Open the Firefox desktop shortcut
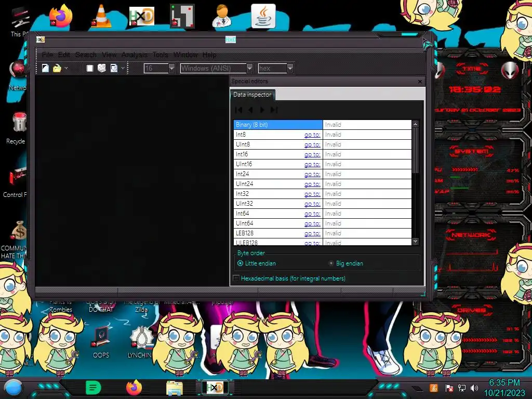 (60, 16)
